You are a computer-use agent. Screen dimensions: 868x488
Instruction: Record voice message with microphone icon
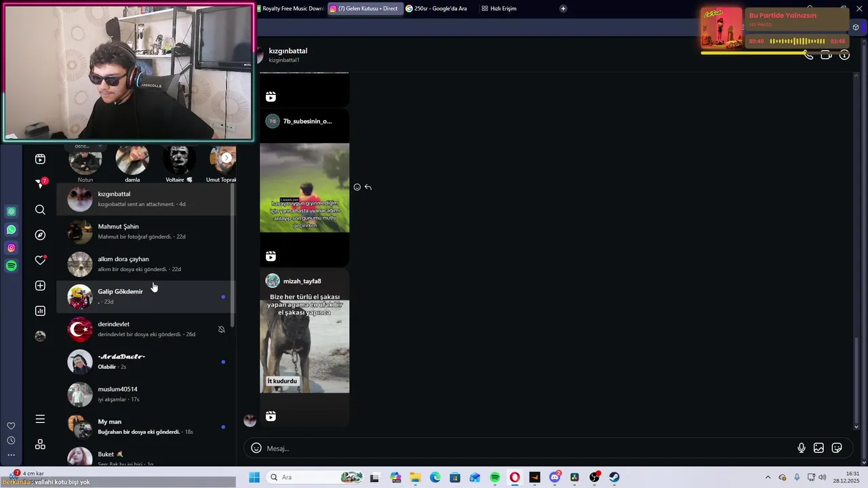801,448
